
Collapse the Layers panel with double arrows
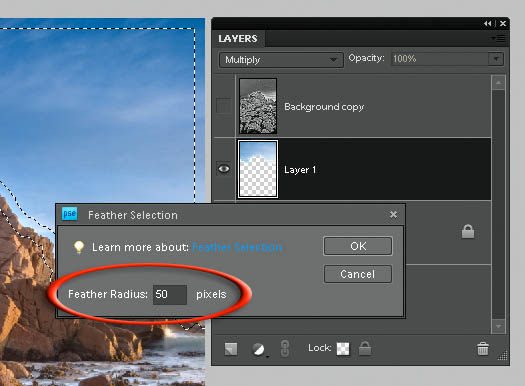pos(488,23)
